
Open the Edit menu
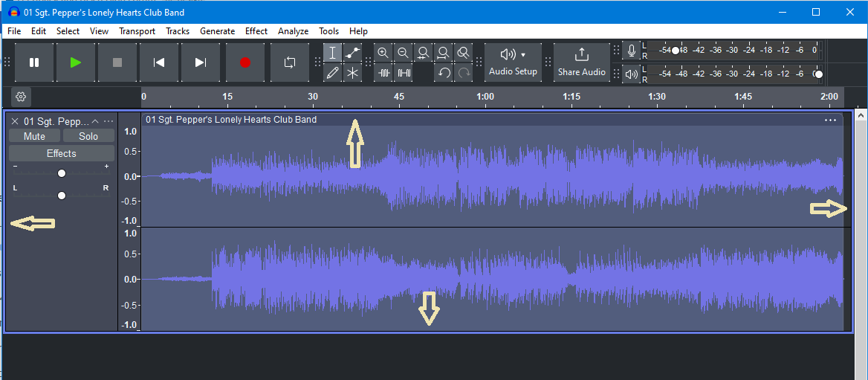tap(39, 31)
